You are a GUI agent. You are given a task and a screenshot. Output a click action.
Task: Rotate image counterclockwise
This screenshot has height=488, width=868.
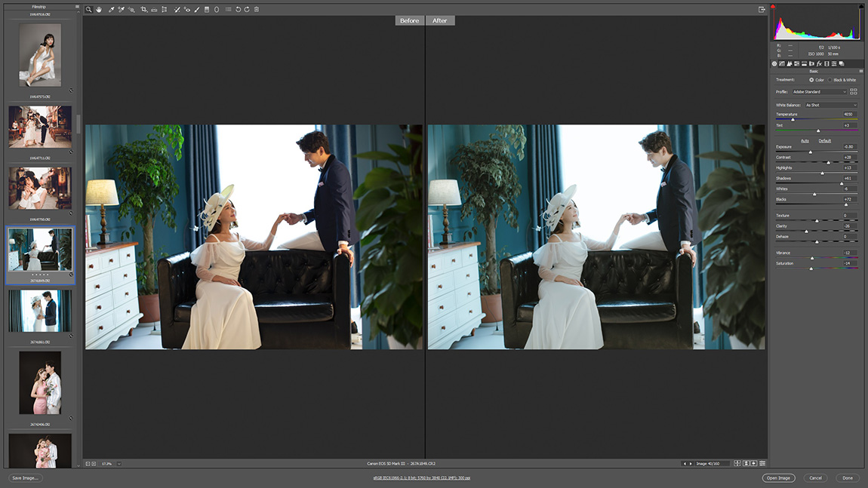(x=238, y=9)
